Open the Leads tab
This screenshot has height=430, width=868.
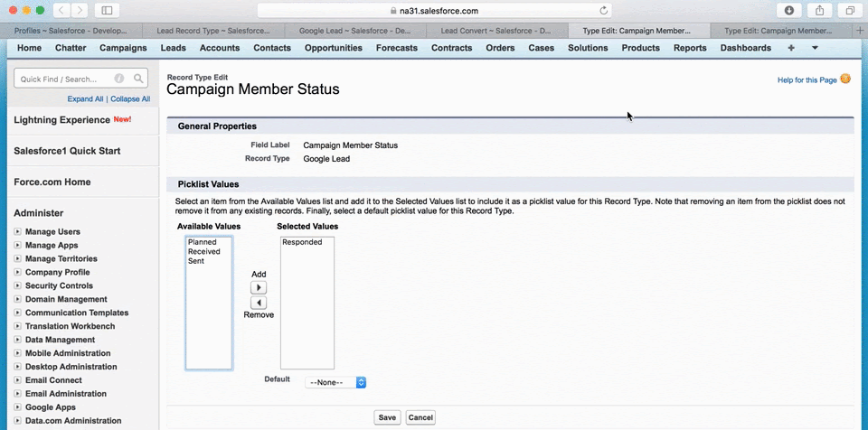pyautogui.click(x=174, y=48)
